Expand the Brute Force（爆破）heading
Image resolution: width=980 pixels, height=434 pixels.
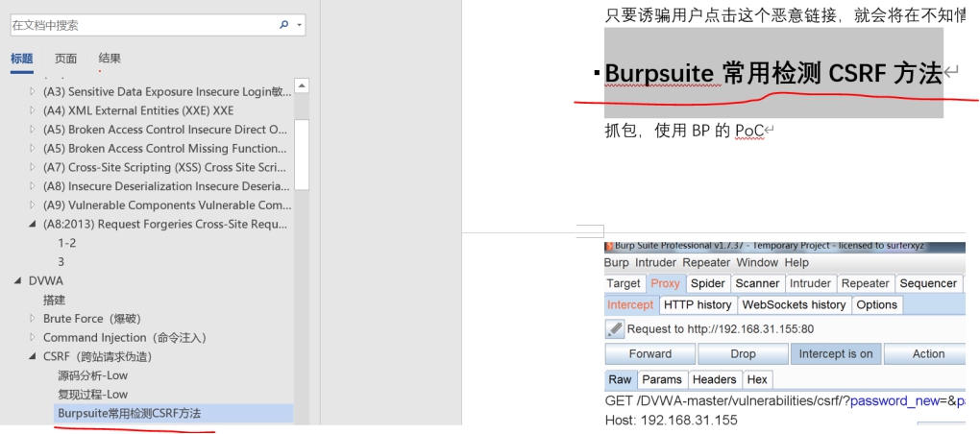33,319
